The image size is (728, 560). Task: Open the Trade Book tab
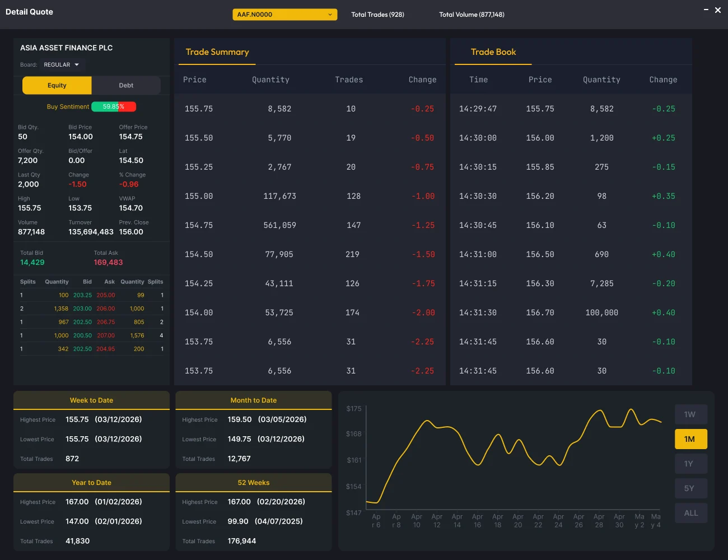(493, 52)
